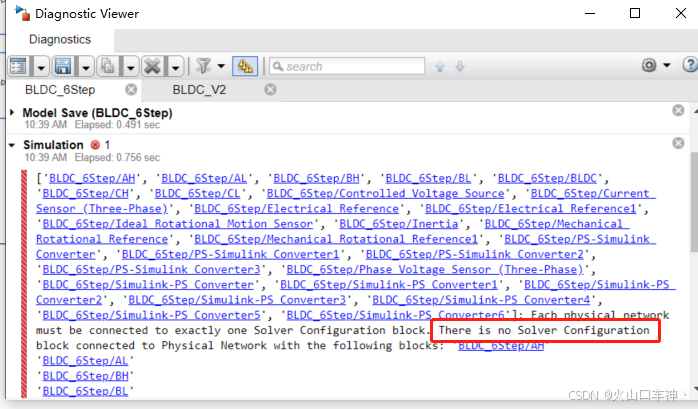698x409 pixels.
Task: Open the Simulink-PS Converter1 link
Action: pos(389,284)
